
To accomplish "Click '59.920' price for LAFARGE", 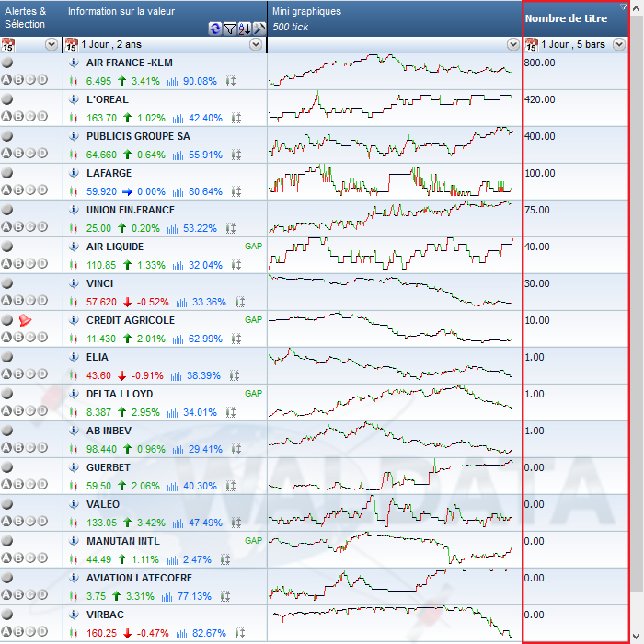I will [101, 191].
